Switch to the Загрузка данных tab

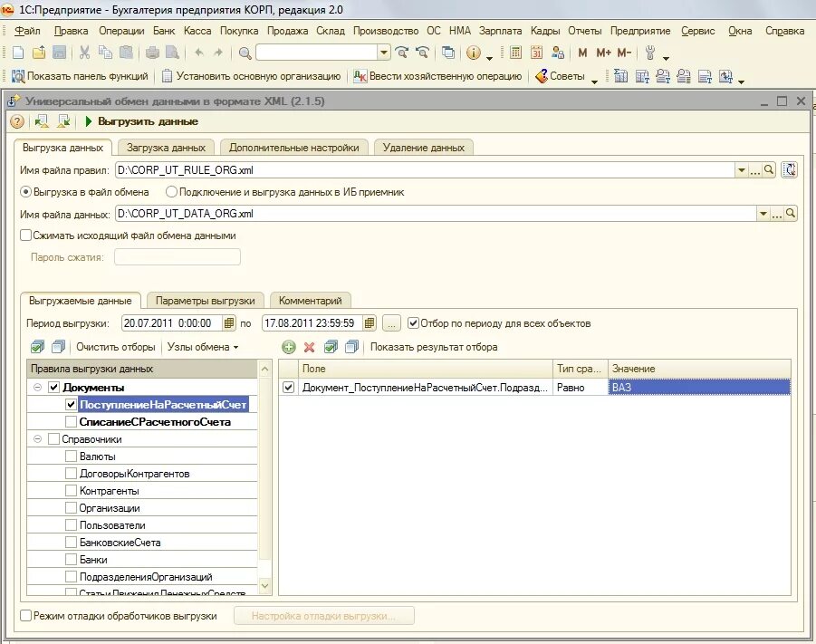point(166,148)
